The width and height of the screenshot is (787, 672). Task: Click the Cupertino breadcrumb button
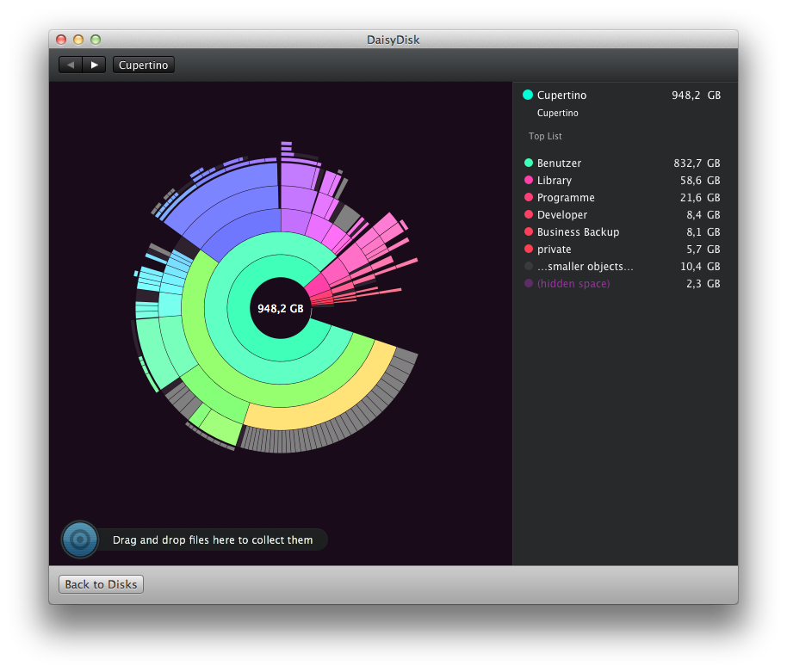pos(144,65)
